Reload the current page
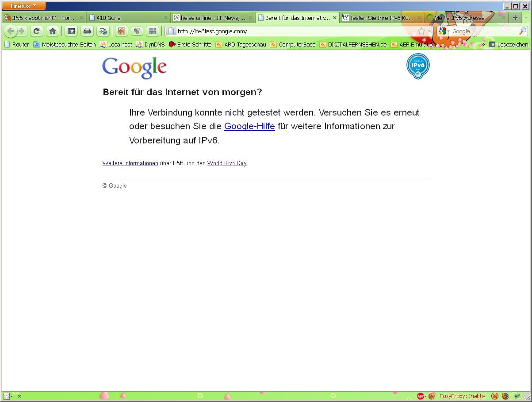532x402 pixels. click(37, 31)
